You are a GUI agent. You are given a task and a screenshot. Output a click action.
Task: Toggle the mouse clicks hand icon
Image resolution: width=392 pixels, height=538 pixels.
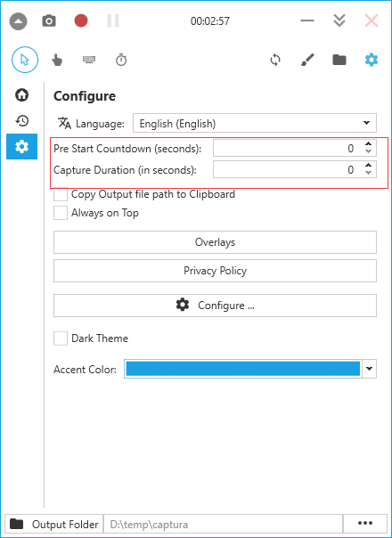click(x=57, y=60)
